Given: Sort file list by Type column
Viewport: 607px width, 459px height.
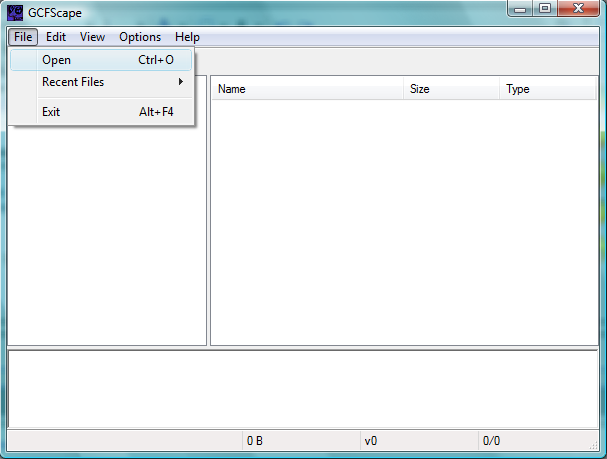Looking at the screenshot, I should (x=547, y=89).
